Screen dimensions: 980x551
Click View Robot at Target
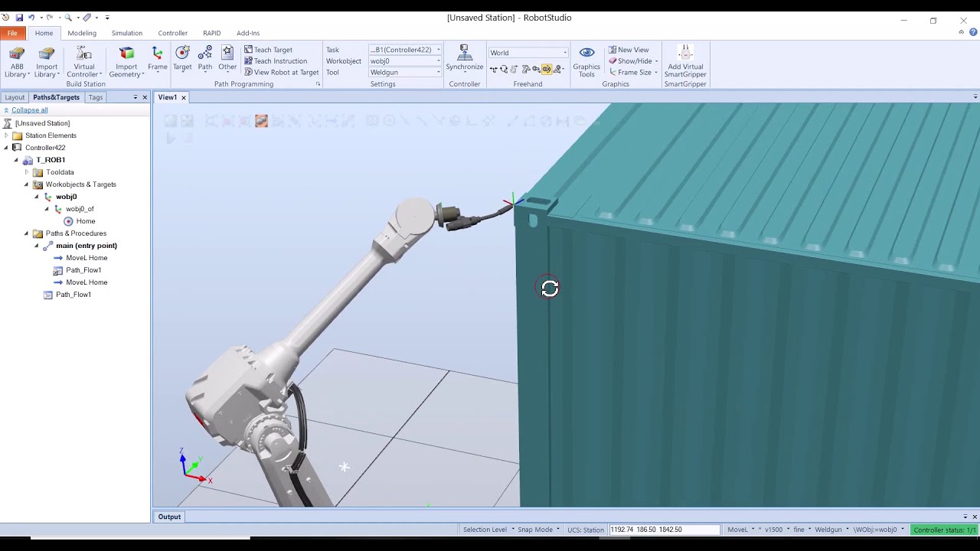click(281, 72)
